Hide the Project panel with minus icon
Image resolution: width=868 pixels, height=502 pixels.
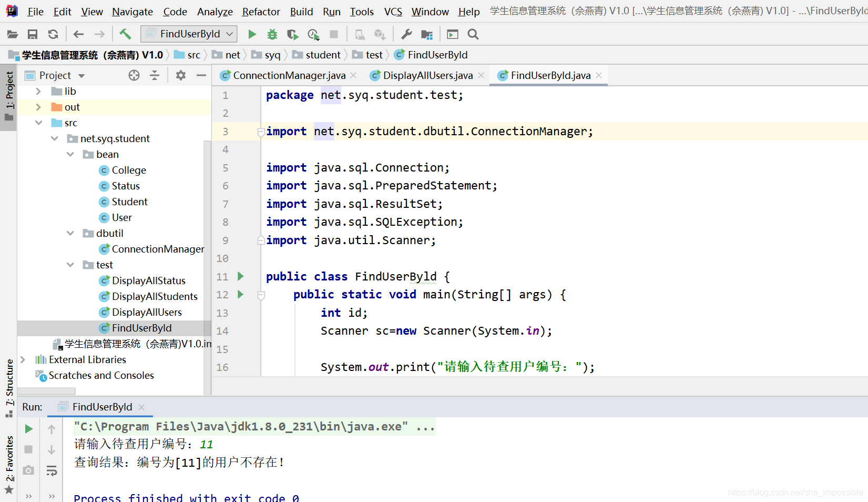pyautogui.click(x=201, y=75)
